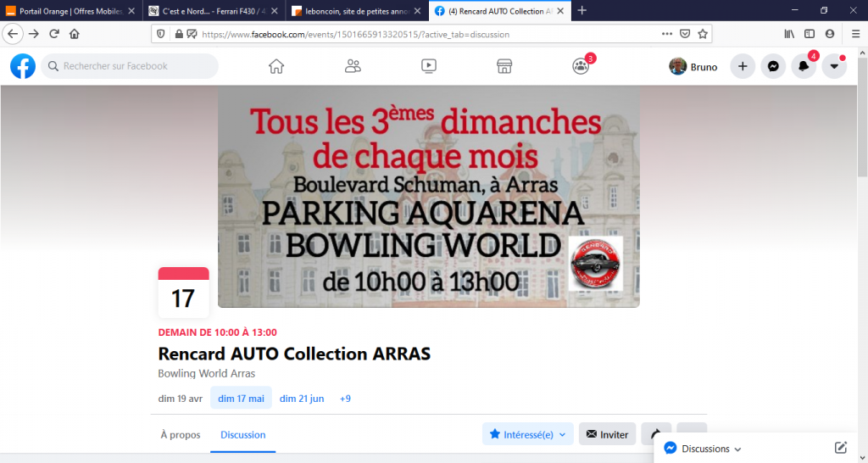Switch to the À propos tab

tap(181, 435)
